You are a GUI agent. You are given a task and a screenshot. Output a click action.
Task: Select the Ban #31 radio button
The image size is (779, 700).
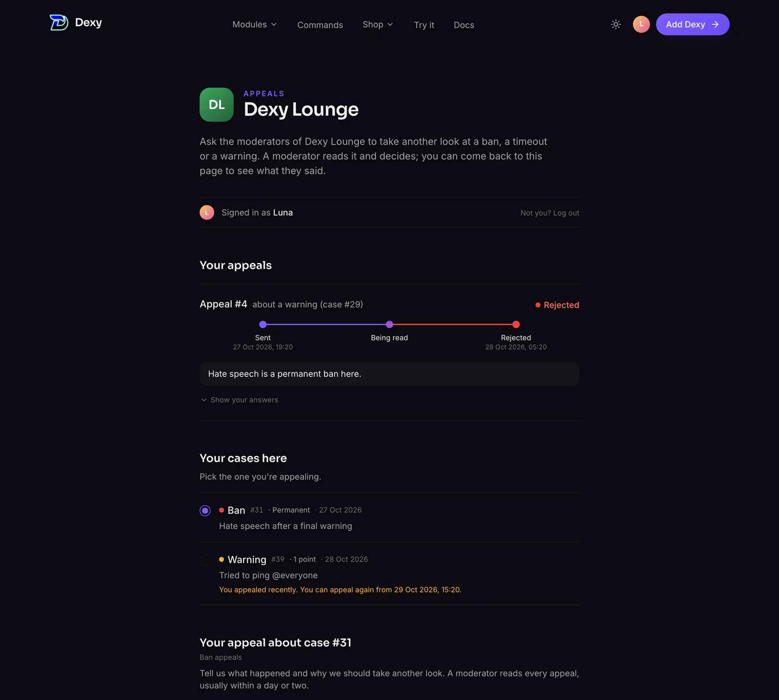(205, 511)
